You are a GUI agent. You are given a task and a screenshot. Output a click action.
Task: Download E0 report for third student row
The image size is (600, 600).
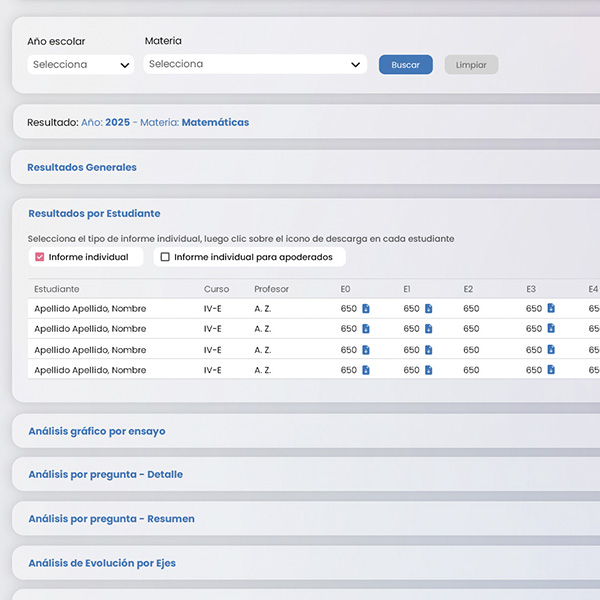click(366, 350)
